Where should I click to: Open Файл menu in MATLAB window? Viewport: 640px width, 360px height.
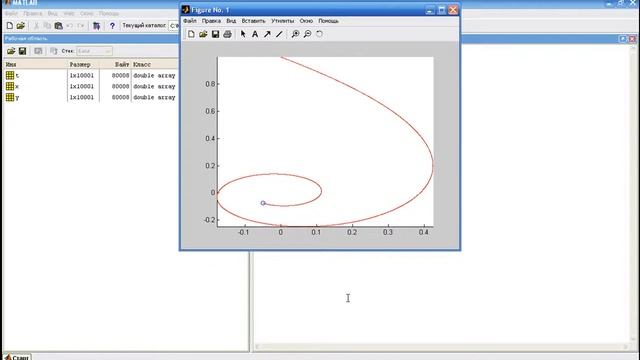[x=11, y=13]
